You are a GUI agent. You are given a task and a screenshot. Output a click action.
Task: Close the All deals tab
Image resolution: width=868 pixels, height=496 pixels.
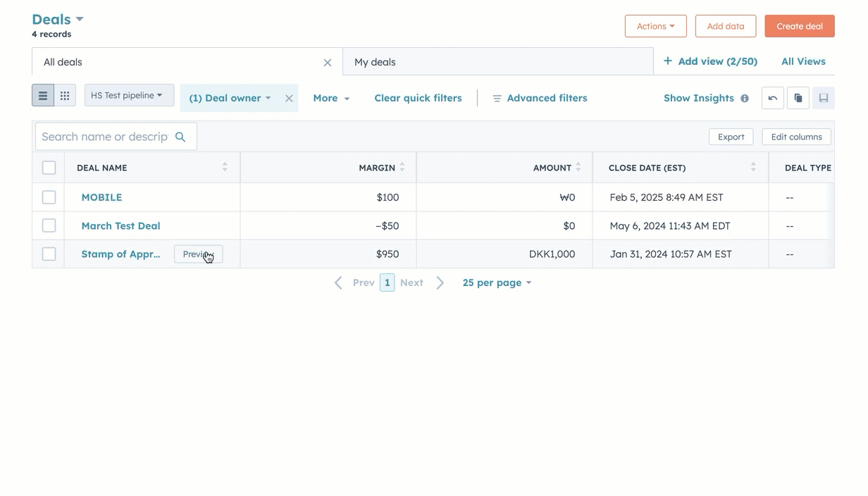click(x=328, y=63)
